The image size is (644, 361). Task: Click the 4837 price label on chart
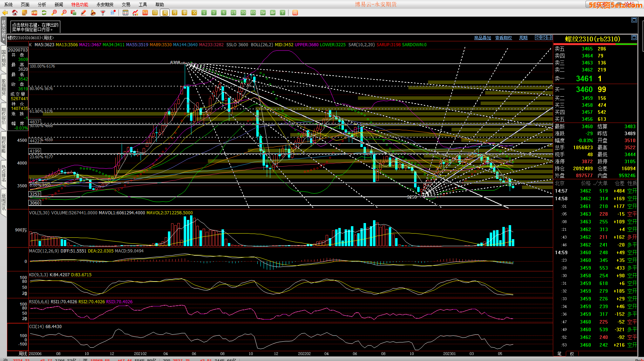click(x=35, y=122)
